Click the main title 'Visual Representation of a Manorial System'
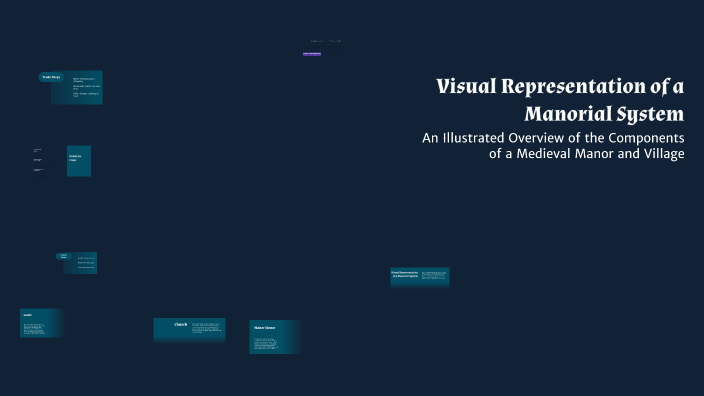Screen dimensions: 704x396 (x=560, y=100)
